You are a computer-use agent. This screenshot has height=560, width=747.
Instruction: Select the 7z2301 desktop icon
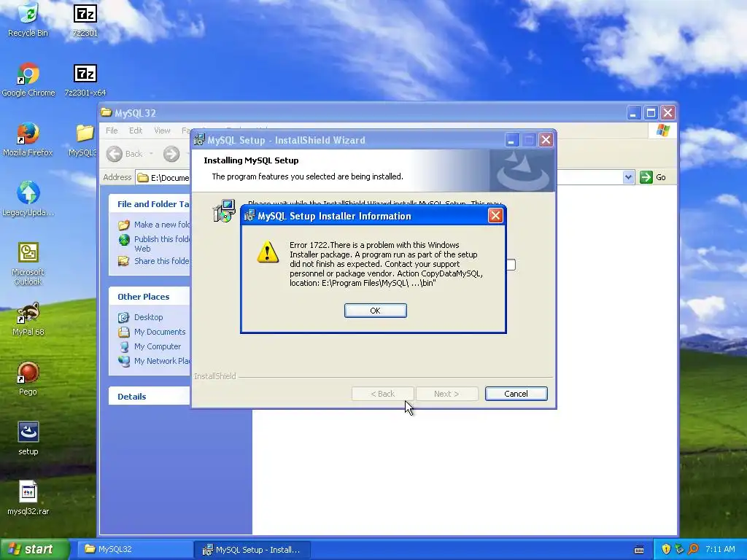[85, 21]
